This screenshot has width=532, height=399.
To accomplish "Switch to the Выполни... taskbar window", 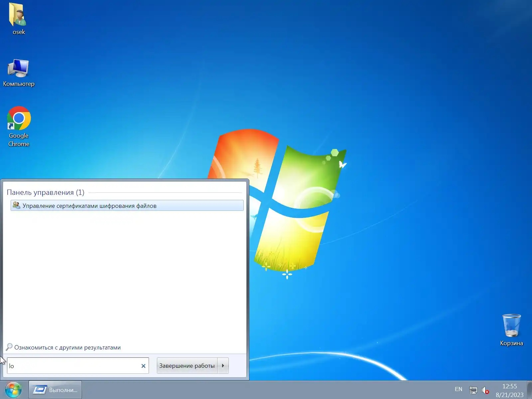I will click(55, 390).
